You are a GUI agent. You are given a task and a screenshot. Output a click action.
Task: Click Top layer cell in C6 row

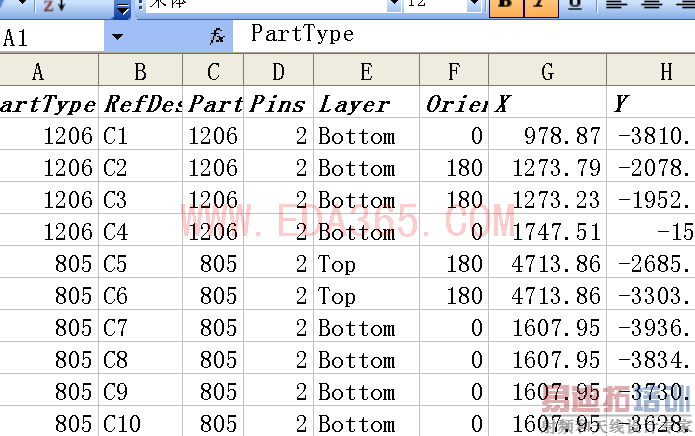[x=366, y=294]
